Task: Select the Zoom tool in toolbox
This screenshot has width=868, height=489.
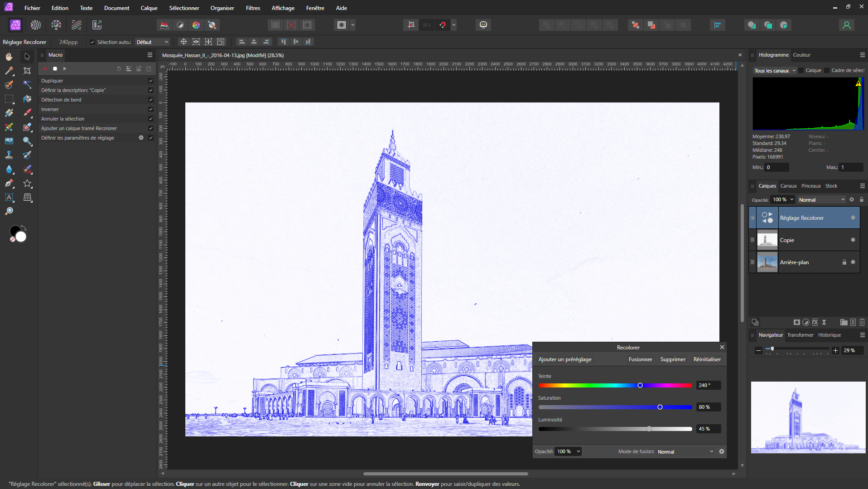Action: click(x=9, y=211)
